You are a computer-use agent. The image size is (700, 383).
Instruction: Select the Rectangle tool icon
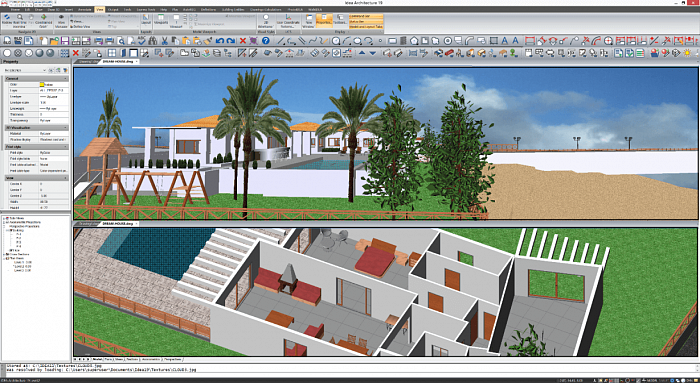[x=392, y=41]
